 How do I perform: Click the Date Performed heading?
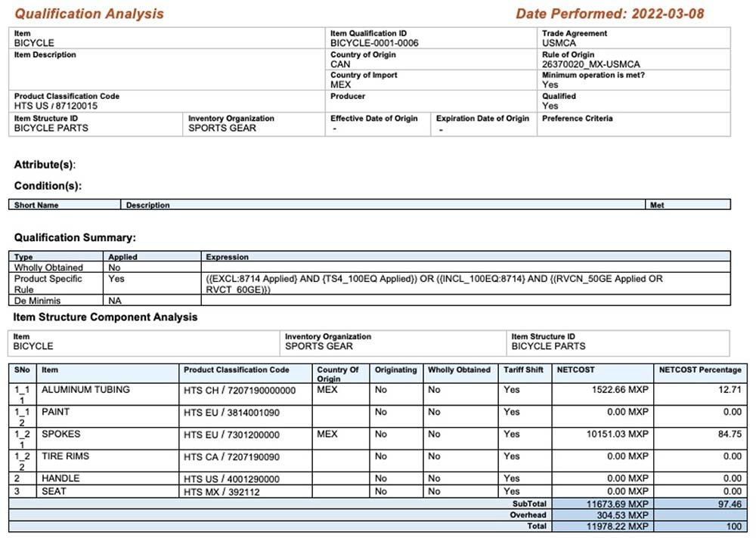(610, 14)
